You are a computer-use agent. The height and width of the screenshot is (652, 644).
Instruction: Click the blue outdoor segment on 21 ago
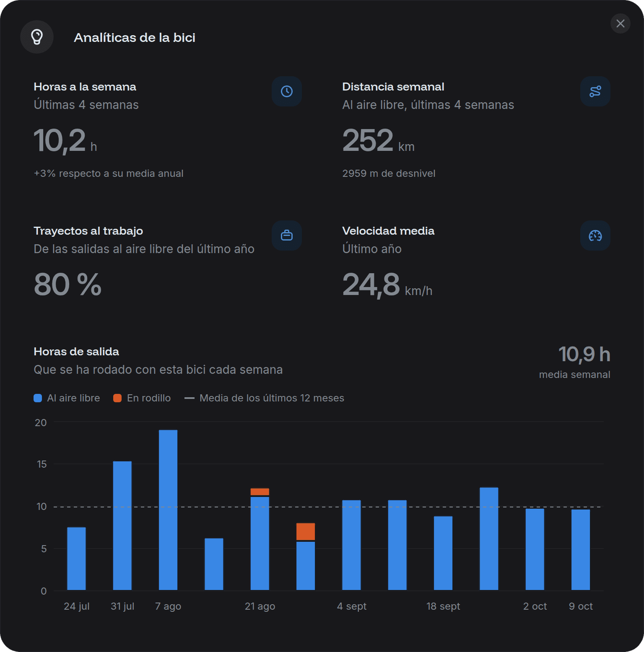pyautogui.click(x=260, y=543)
